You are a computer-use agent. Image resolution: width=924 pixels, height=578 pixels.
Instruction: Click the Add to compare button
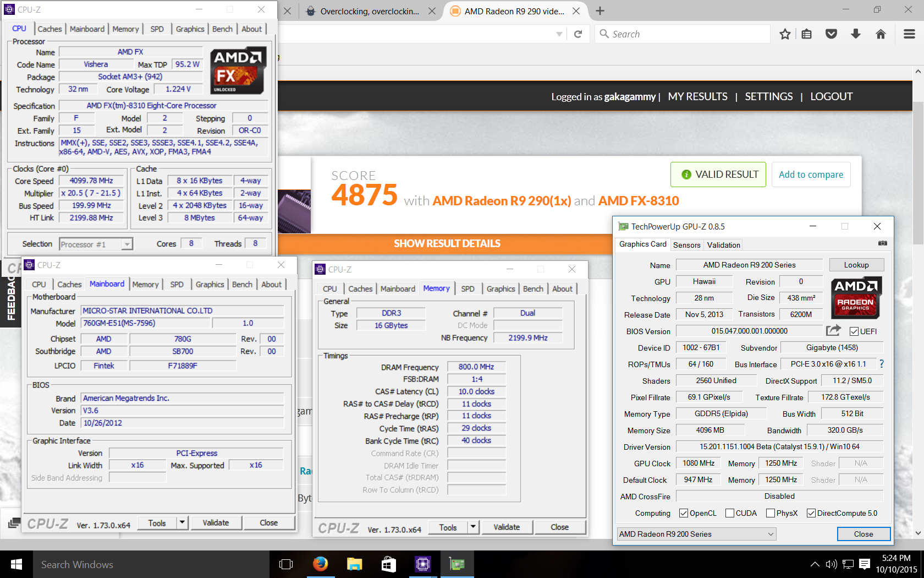point(811,175)
